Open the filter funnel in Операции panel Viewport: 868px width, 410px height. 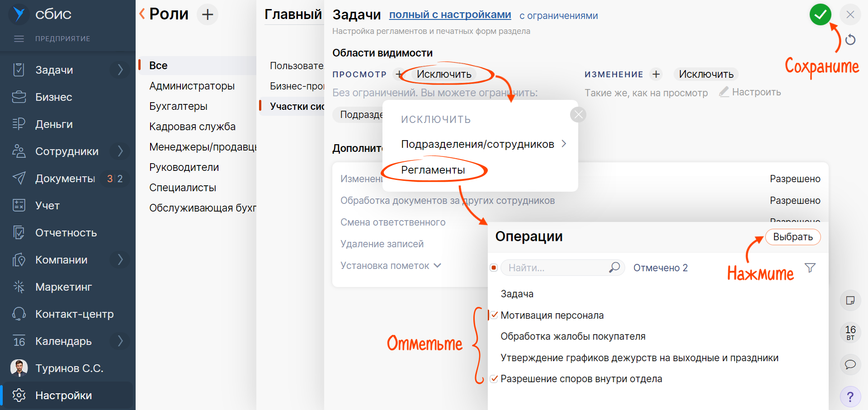(810, 268)
